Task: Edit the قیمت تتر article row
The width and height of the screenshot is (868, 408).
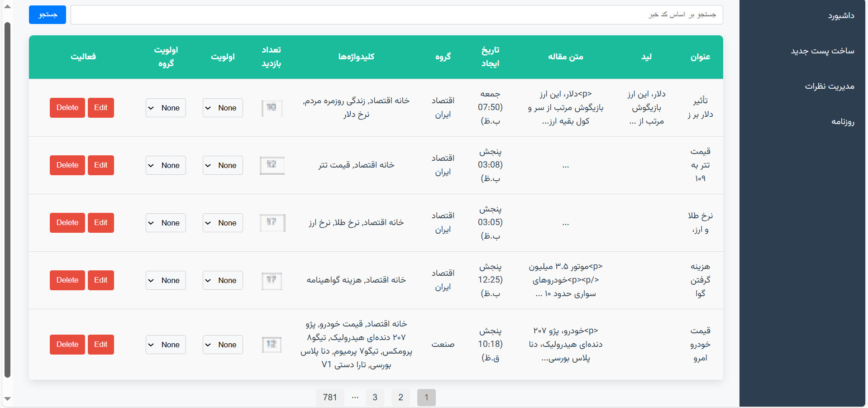Action: (x=101, y=165)
